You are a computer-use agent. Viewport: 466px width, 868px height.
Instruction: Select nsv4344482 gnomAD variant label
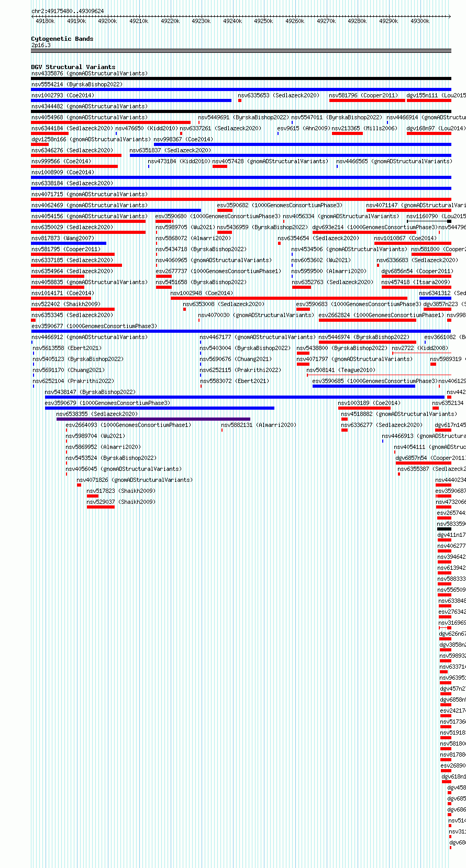90,106
